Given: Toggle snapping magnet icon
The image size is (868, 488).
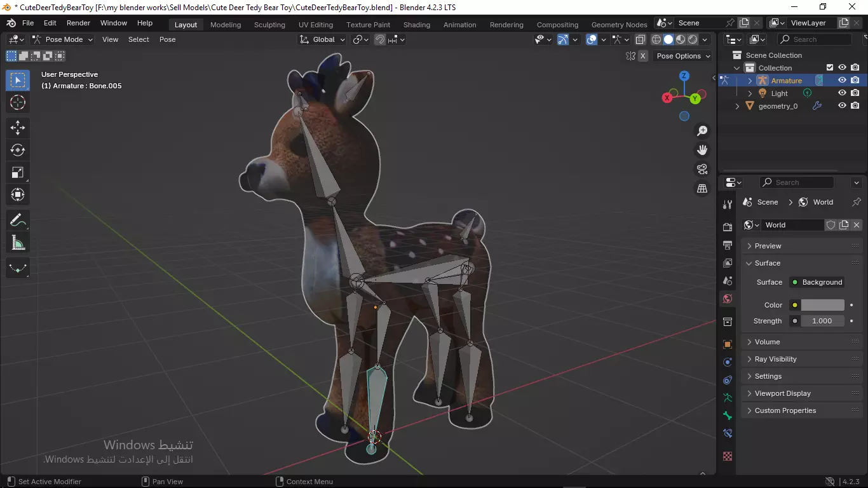Looking at the screenshot, I should 380,39.
